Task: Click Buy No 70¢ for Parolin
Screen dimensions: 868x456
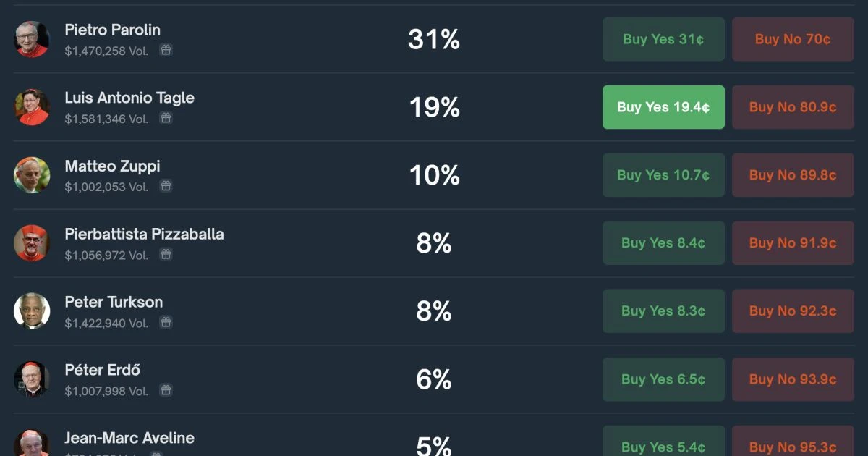Action: tap(793, 39)
